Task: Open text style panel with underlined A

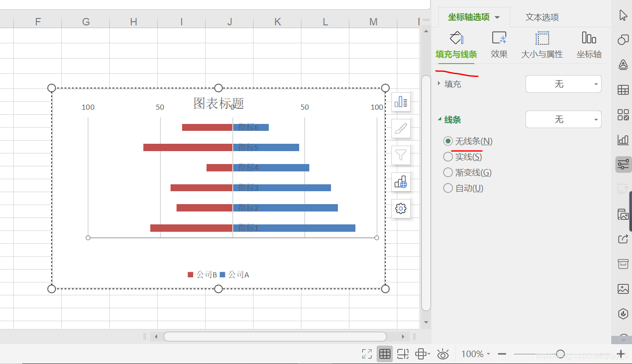Action: tap(623, 65)
